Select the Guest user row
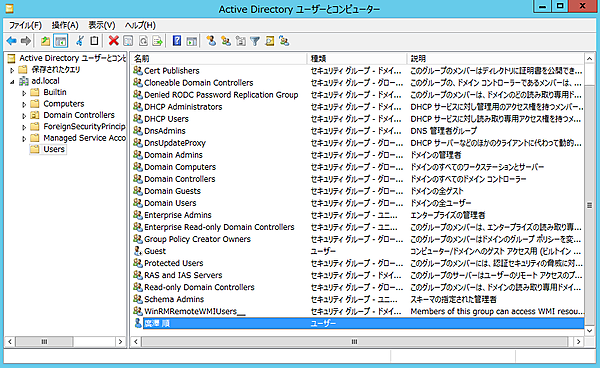600x368 pixels. pyautogui.click(x=358, y=251)
